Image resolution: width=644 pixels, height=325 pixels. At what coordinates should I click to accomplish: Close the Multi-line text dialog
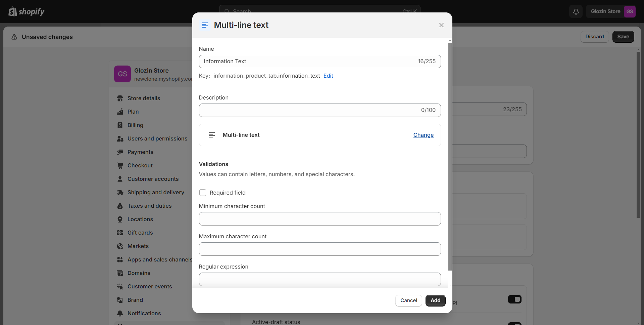[441, 25]
